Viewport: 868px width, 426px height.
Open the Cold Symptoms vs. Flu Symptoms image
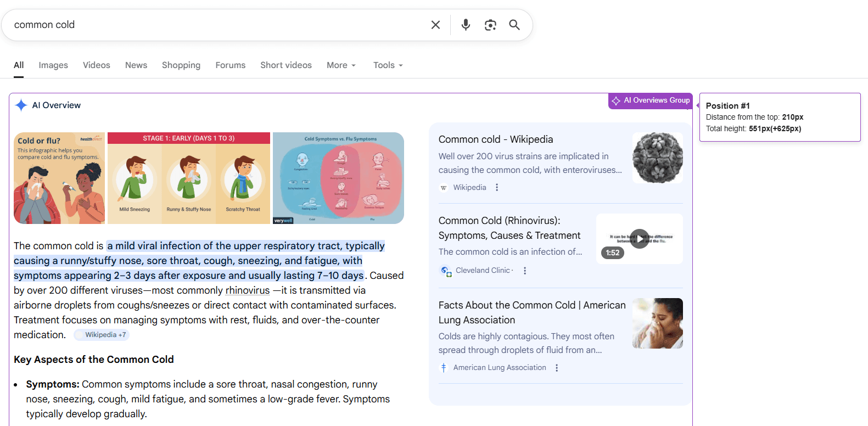pyautogui.click(x=338, y=178)
